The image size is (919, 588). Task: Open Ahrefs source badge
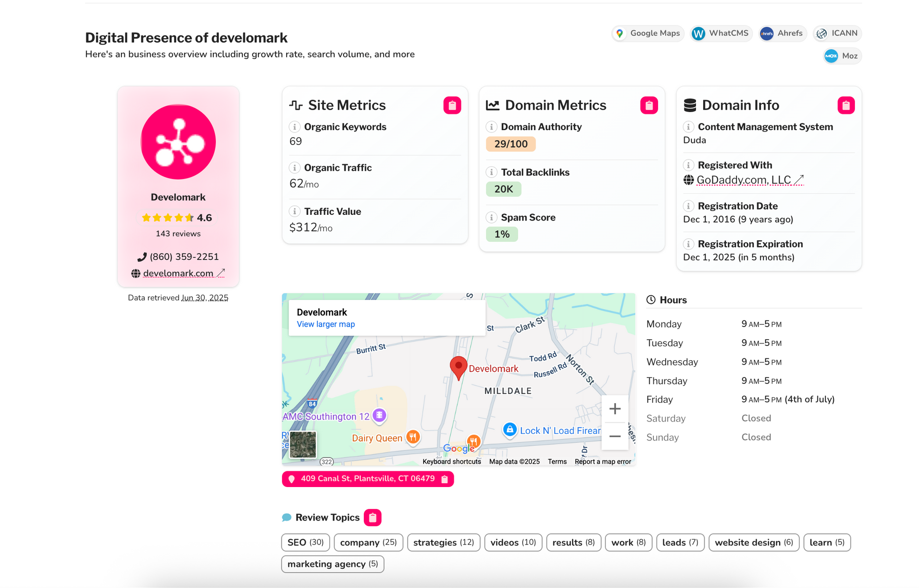coord(783,33)
